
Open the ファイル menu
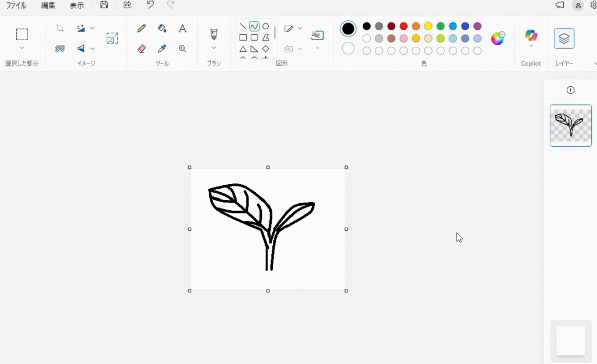coord(16,5)
